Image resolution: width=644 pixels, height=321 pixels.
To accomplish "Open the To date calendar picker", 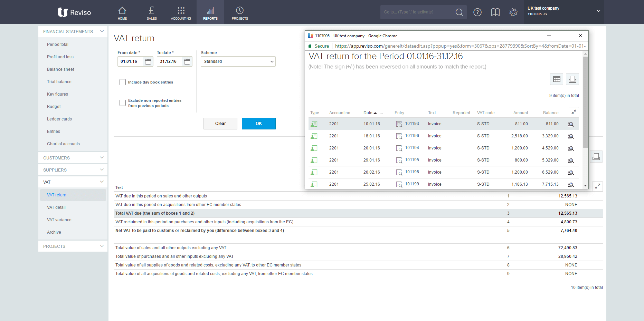I will 187,62.
